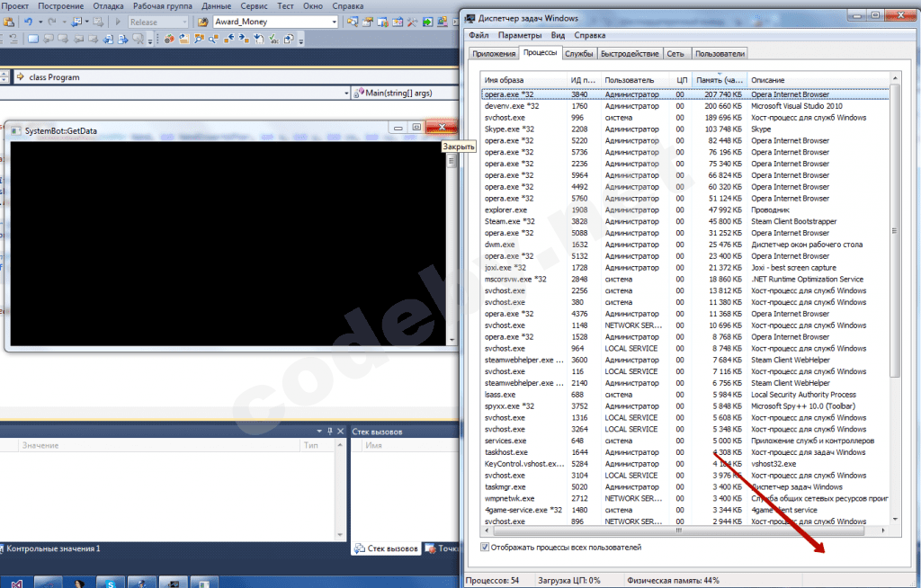This screenshot has width=921, height=588.
Task: Open the Отладка menu in Visual Studio
Action: [108, 6]
